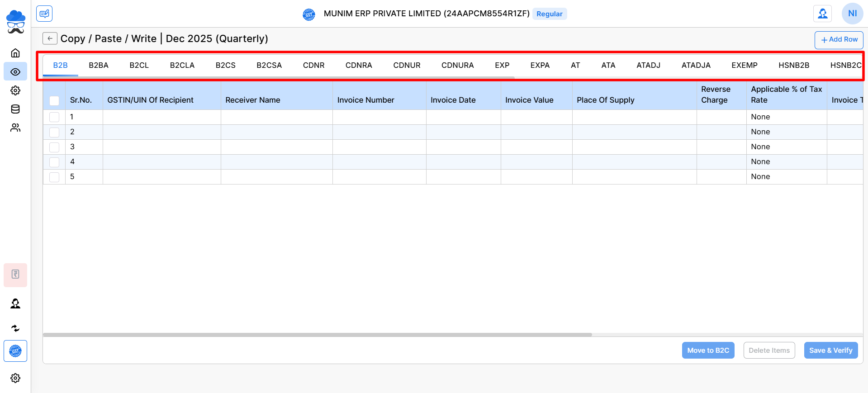Check the checkbox for row 1
868x393 pixels.
(x=54, y=117)
